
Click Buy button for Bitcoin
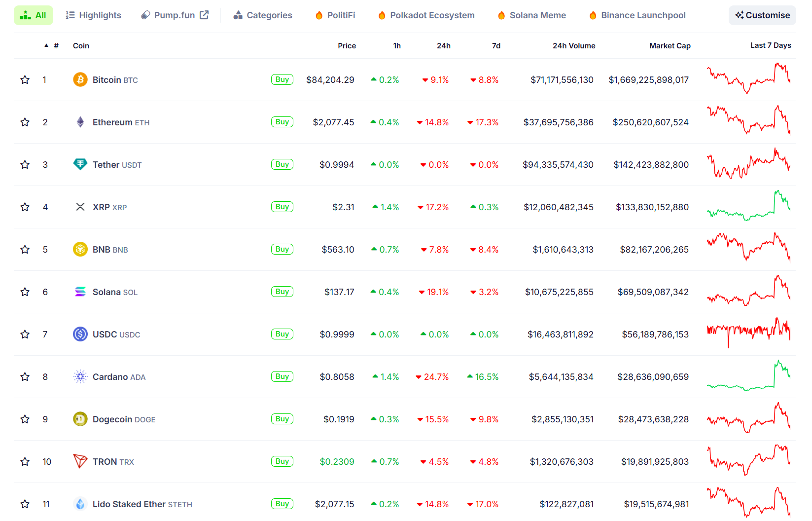click(x=282, y=79)
